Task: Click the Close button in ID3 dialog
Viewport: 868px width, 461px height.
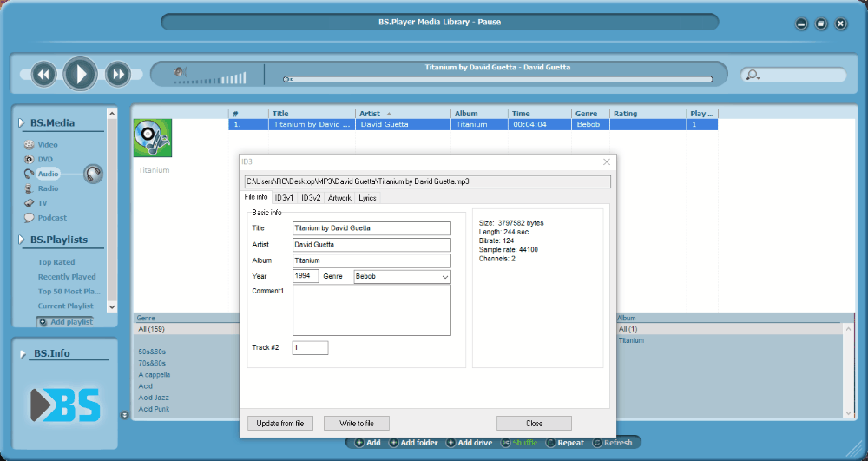Action: tap(534, 424)
